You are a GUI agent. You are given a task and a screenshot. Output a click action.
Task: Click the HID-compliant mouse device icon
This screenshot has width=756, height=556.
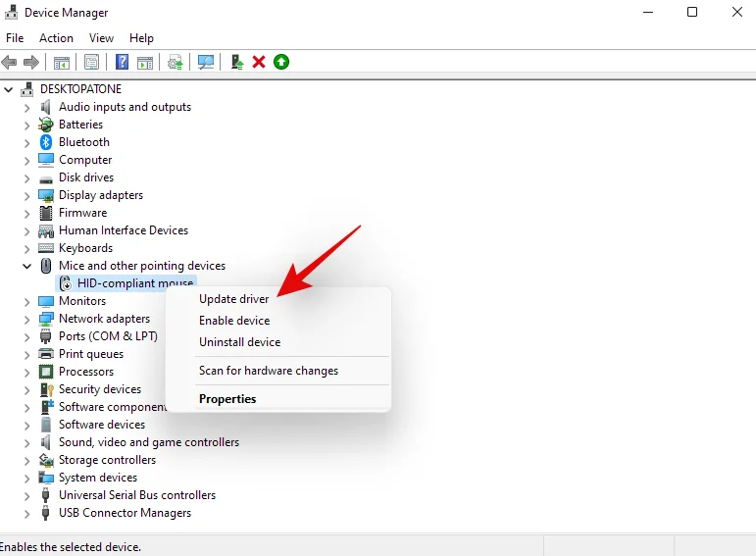click(66, 283)
